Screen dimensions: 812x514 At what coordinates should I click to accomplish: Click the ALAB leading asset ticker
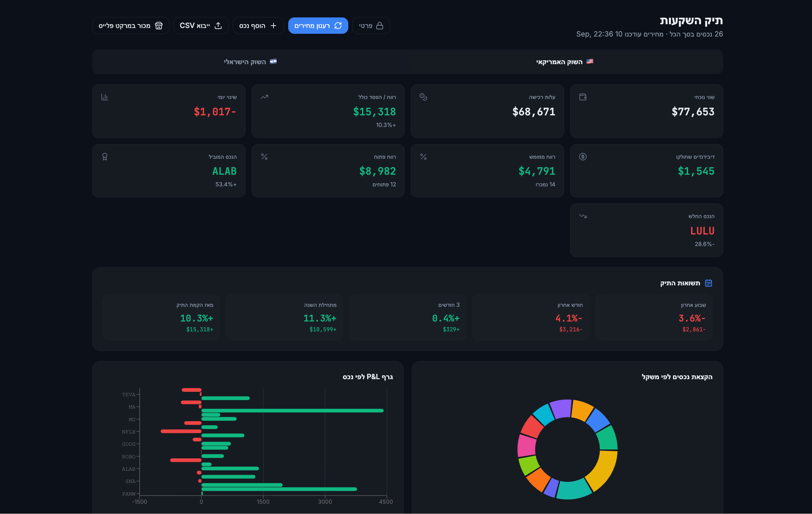click(224, 171)
